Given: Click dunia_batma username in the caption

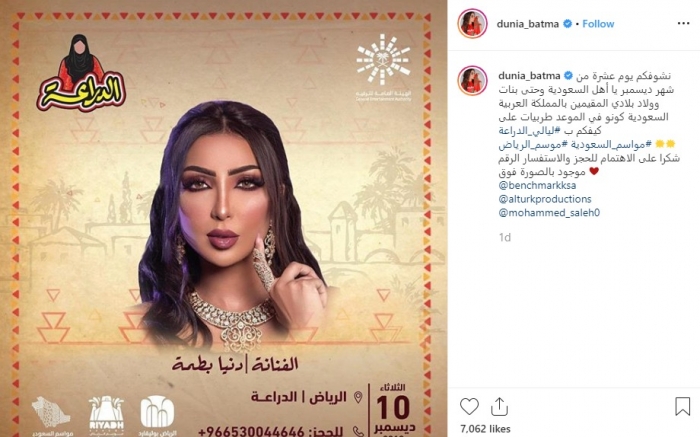Looking at the screenshot, I should coord(529,76).
